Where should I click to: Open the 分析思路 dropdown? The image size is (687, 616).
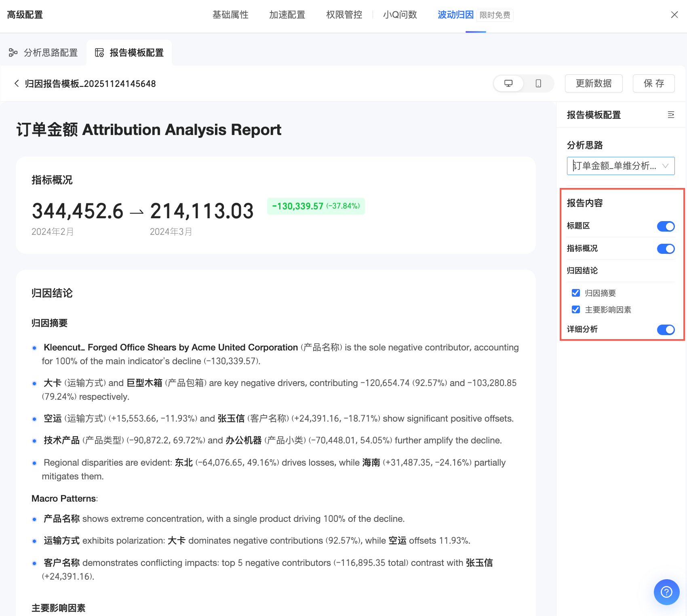tap(621, 166)
